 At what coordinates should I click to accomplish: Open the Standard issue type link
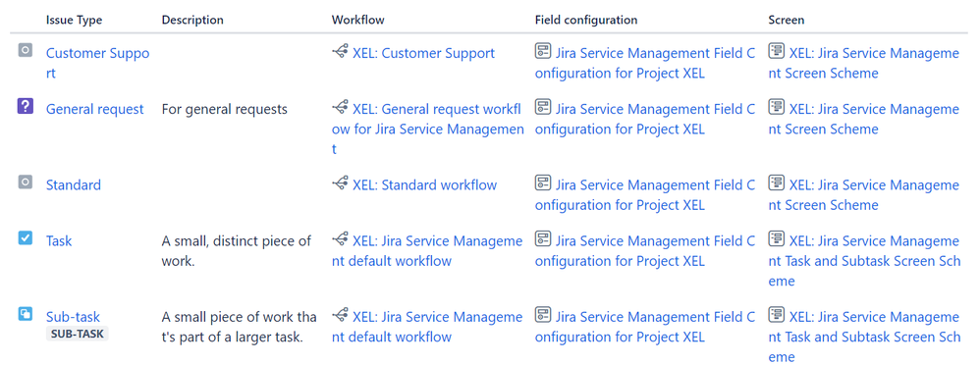74,185
